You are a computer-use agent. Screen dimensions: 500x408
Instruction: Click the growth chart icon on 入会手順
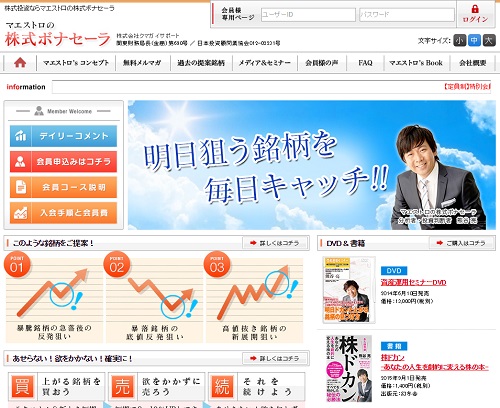[x=20, y=213]
